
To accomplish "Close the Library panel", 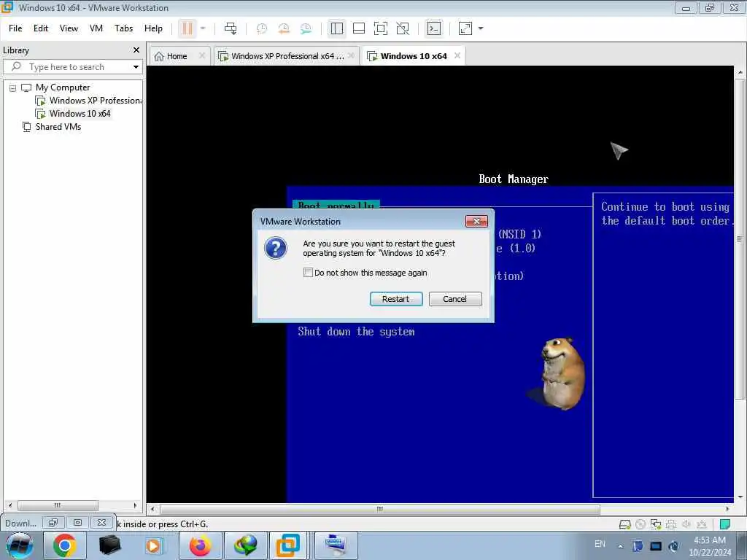I will (136, 50).
